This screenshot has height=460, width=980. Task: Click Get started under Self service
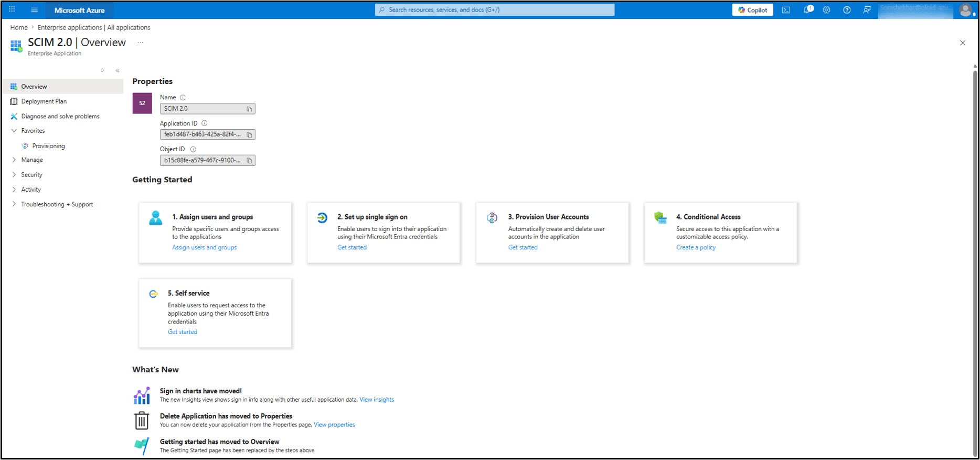[x=183, y=332]
